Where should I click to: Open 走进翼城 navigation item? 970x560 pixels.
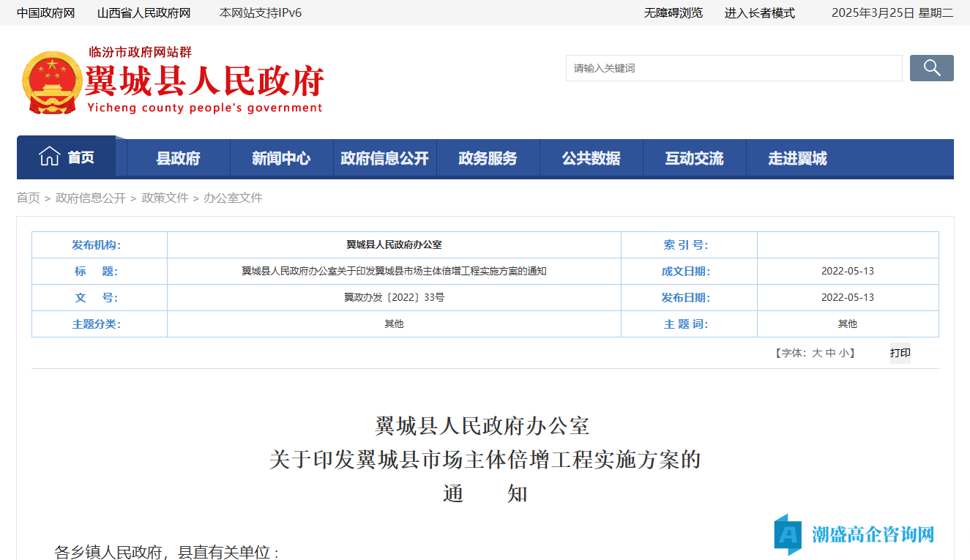797,158
